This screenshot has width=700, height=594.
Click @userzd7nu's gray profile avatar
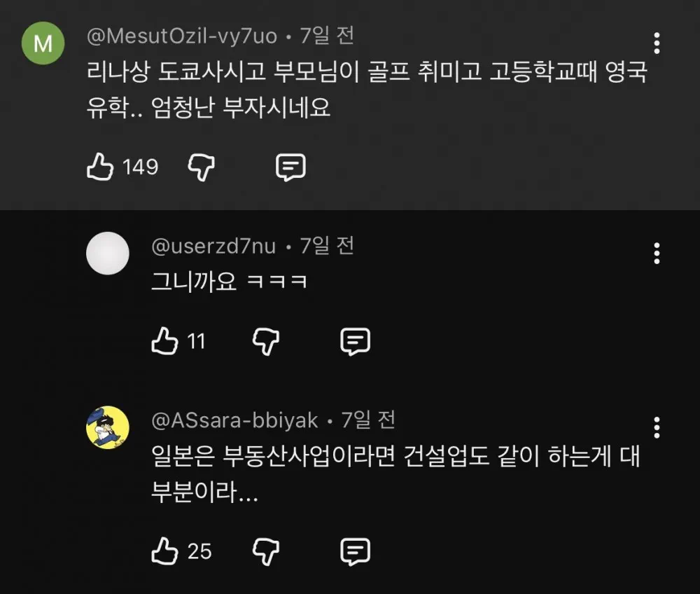[106, 253]
